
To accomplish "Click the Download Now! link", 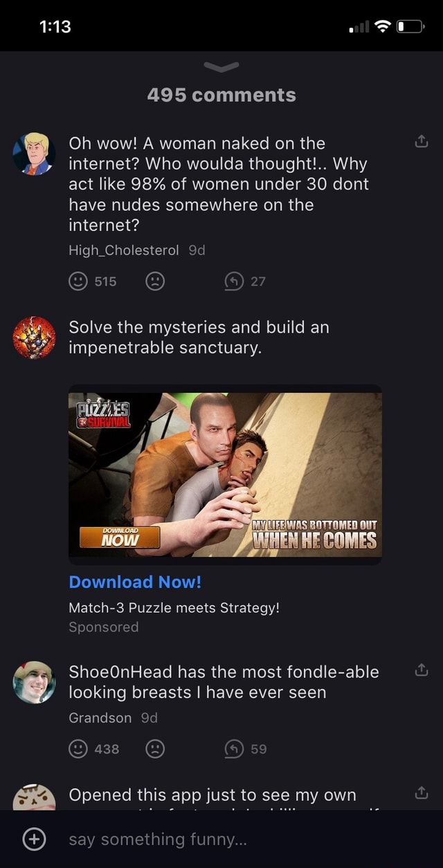I will pos(135,582).
